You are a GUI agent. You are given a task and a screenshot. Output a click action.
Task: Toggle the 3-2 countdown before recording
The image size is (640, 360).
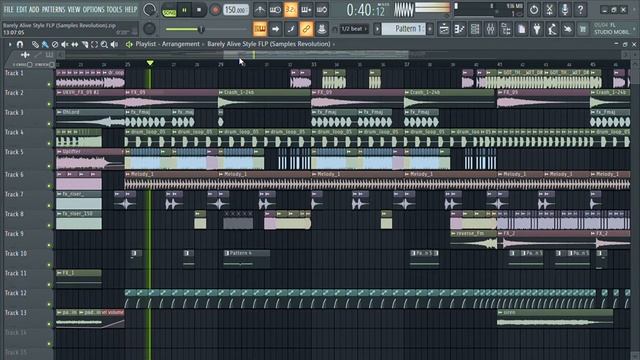(291, 9)
